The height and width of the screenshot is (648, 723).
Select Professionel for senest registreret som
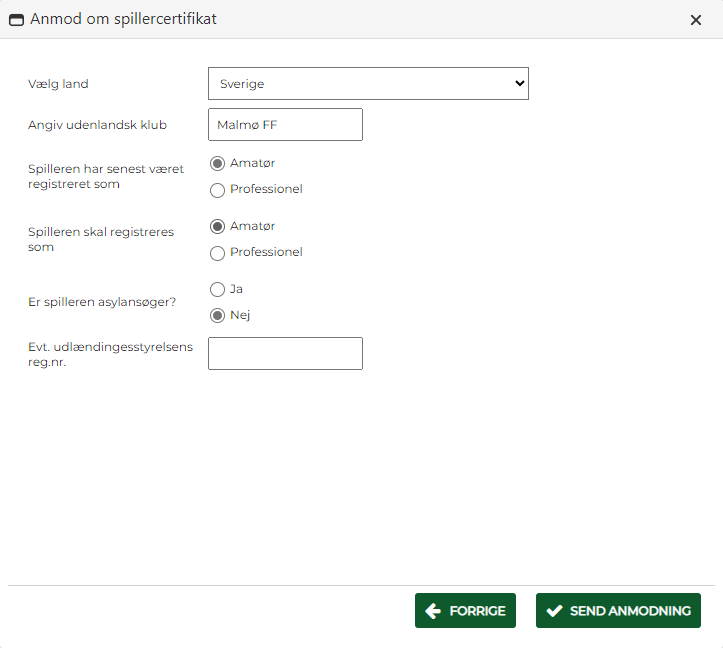(217, 190)
